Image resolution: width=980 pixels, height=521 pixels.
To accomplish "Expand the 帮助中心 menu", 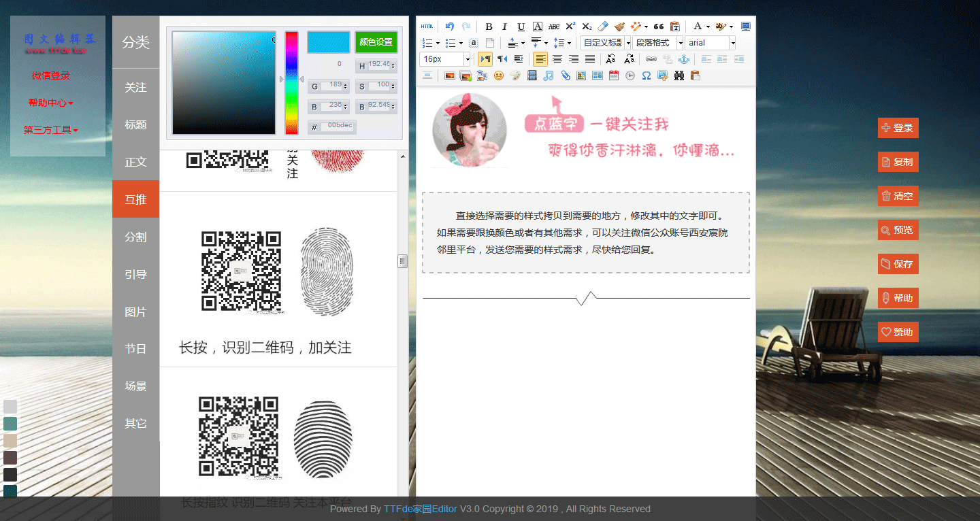I will pos(51,103).
